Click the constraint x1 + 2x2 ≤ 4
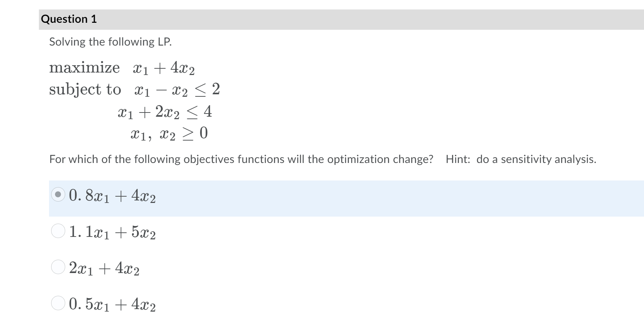Viewport: 644px width, 327px height. coord(164,112)
